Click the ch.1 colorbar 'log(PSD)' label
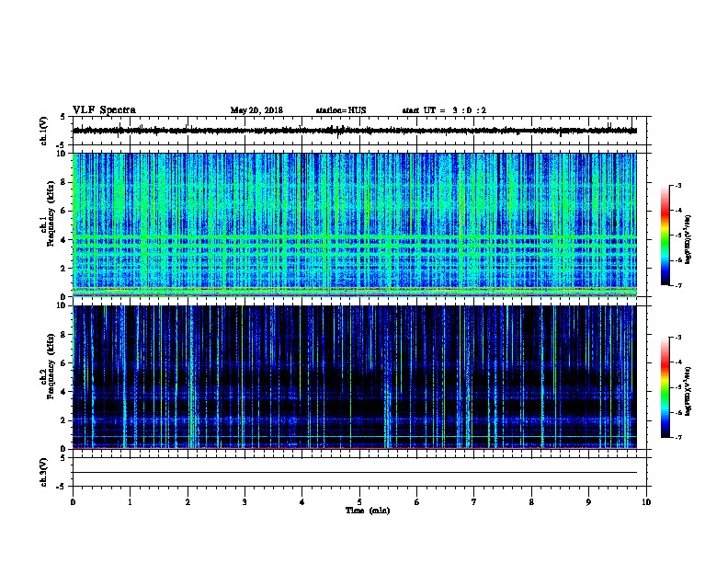This screenshot has width=728, height=563. pyautogui.click(x=688, y=239)
